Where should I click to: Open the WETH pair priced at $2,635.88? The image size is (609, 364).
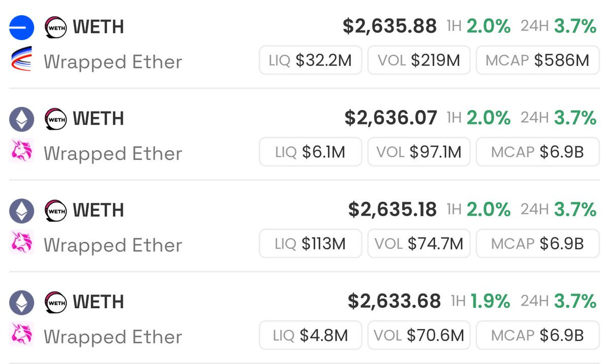pos(389,26)
